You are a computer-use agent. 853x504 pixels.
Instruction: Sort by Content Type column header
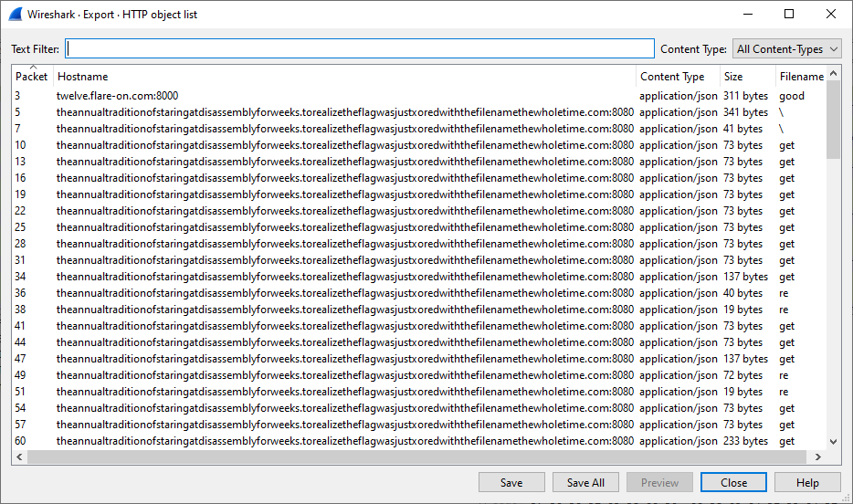(x=672, y=77)
